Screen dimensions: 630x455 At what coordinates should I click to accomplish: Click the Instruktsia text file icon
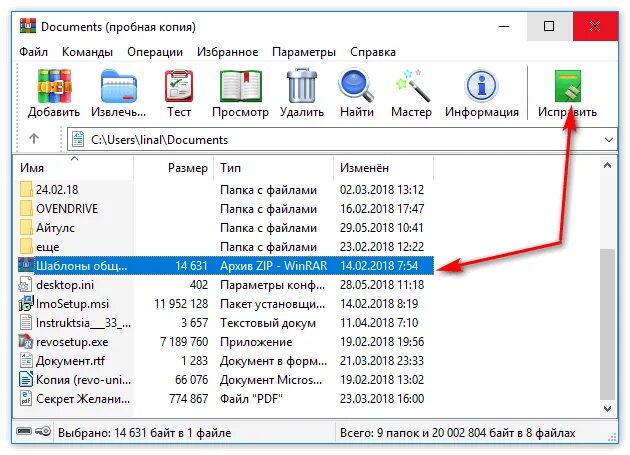(26, 322)
